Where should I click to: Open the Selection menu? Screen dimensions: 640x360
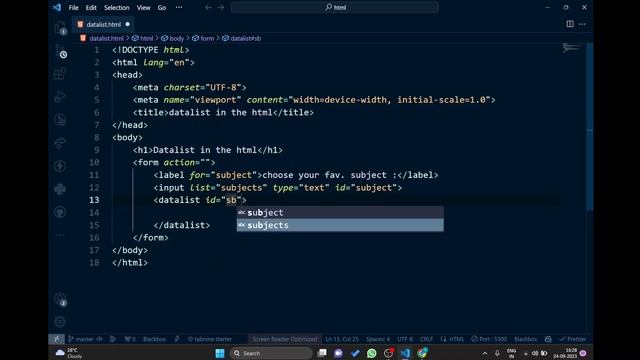click(116, 7)
